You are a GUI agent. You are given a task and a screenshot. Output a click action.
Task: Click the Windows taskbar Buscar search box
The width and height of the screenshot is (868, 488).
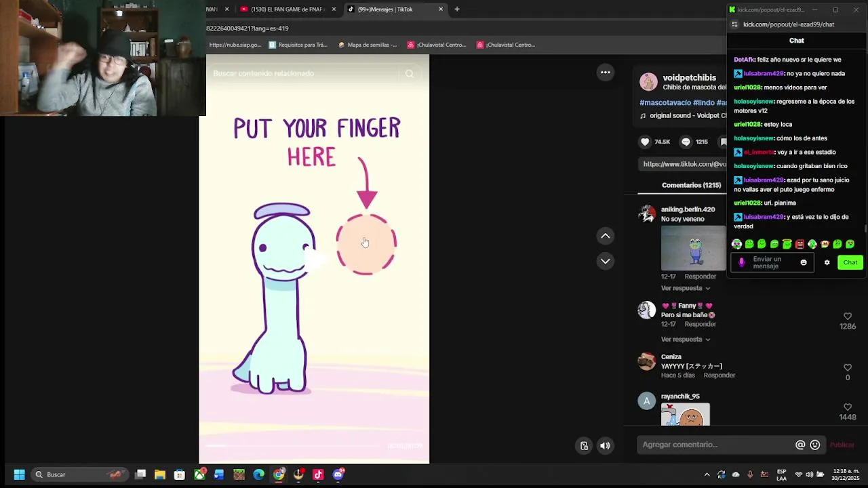(79, 474)
